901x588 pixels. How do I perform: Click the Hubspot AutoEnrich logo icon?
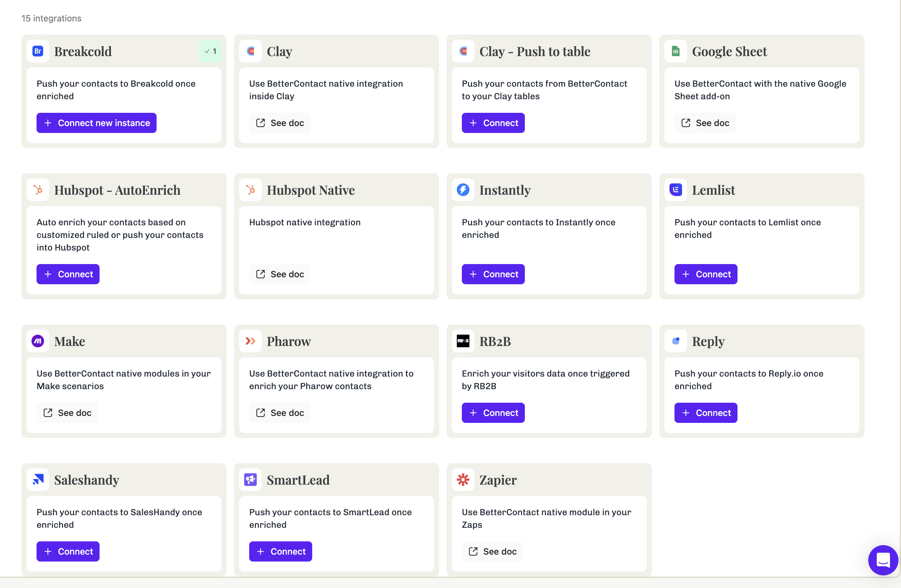pyautogui.click(x=38, y=190)
